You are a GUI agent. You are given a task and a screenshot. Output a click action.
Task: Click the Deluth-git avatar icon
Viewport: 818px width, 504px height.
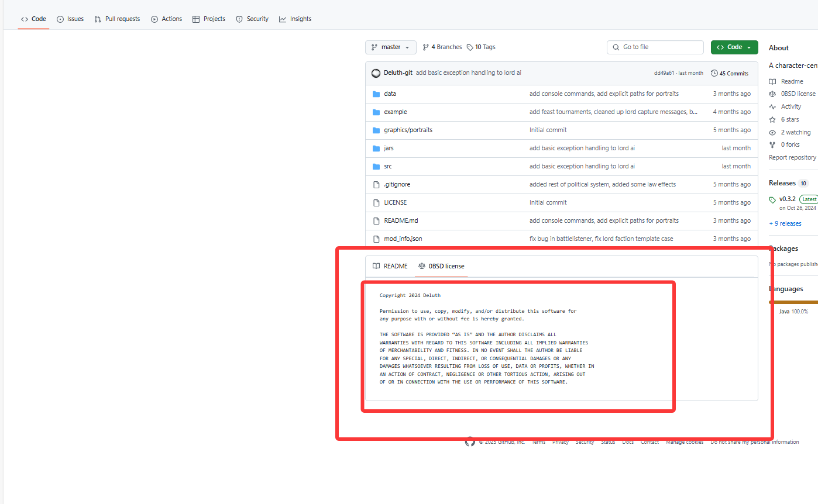click(376, 73)
